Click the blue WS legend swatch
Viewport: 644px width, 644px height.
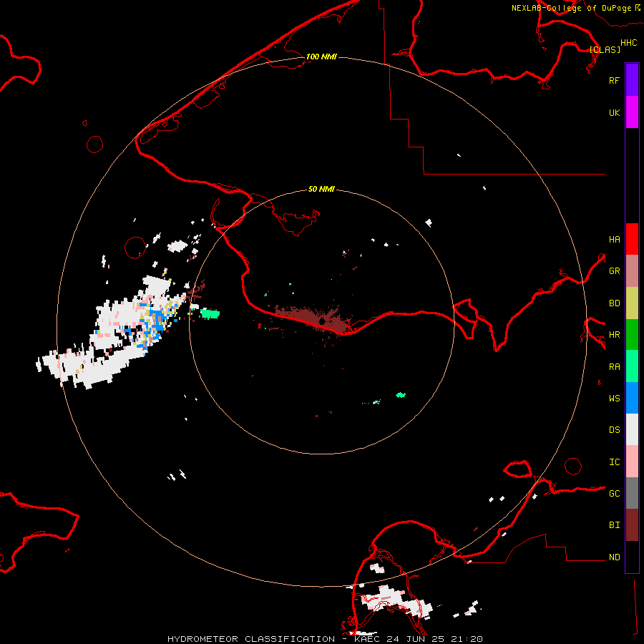(632, 398)
